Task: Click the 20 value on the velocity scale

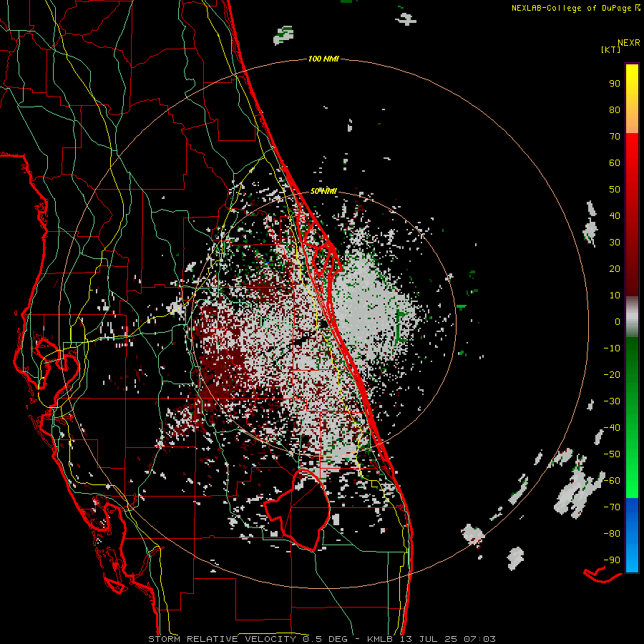Action: 615,269
